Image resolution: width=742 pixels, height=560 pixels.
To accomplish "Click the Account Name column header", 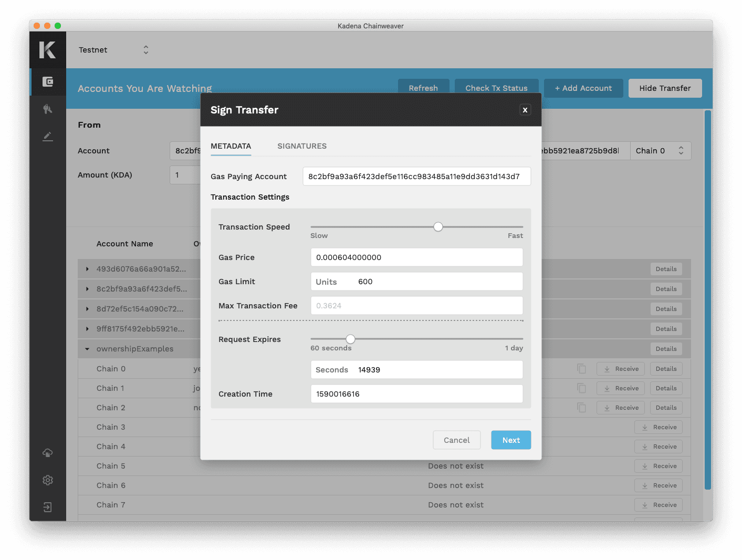I will click(x=124, y=244).
